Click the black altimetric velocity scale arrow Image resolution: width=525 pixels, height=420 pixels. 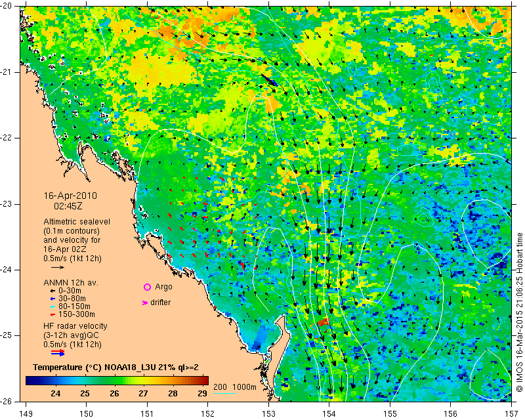[x=58, y=267]
